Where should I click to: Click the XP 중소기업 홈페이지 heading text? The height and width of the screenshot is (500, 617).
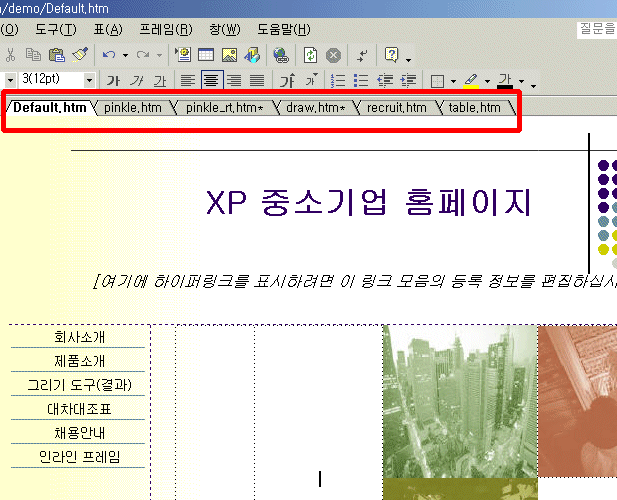(368, 202)
